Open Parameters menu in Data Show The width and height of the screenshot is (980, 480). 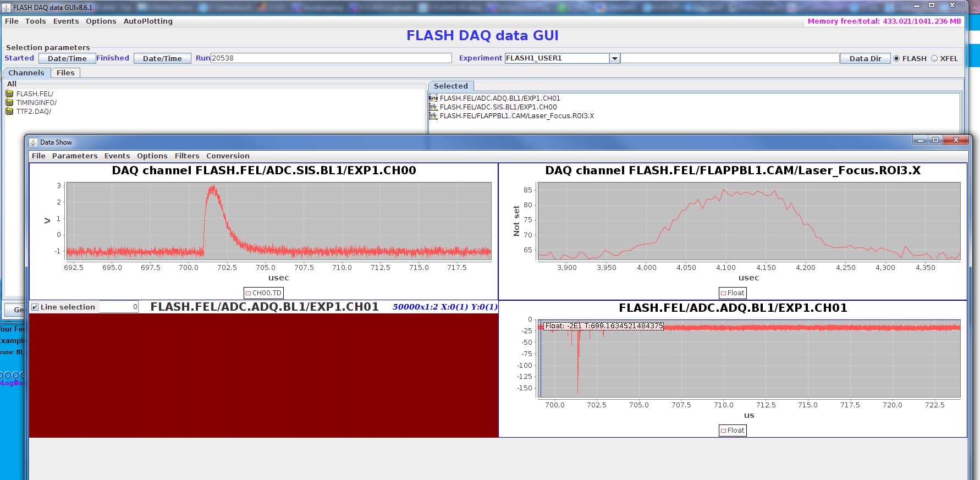[75, 156]
